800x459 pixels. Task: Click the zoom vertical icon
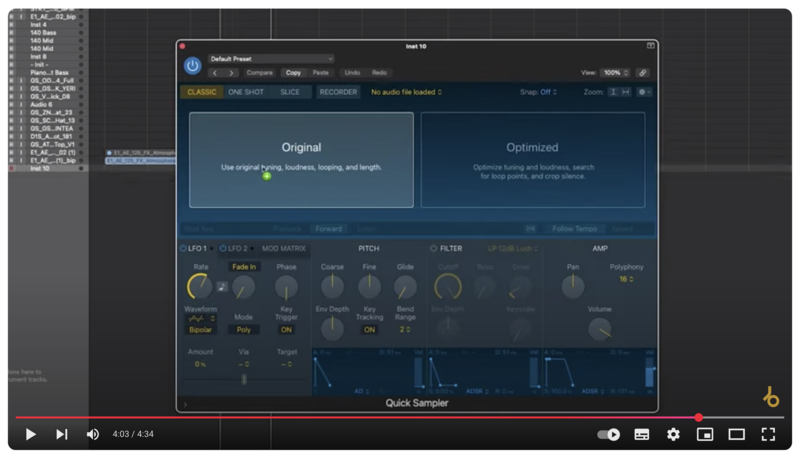(613, 92)
